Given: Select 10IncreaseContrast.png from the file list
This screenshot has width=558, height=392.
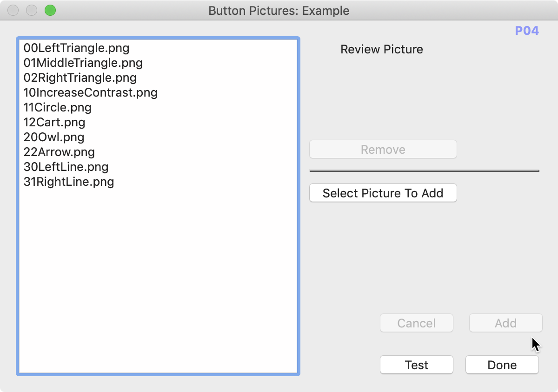Looking at the screenshot, I should tap(90, 93).
